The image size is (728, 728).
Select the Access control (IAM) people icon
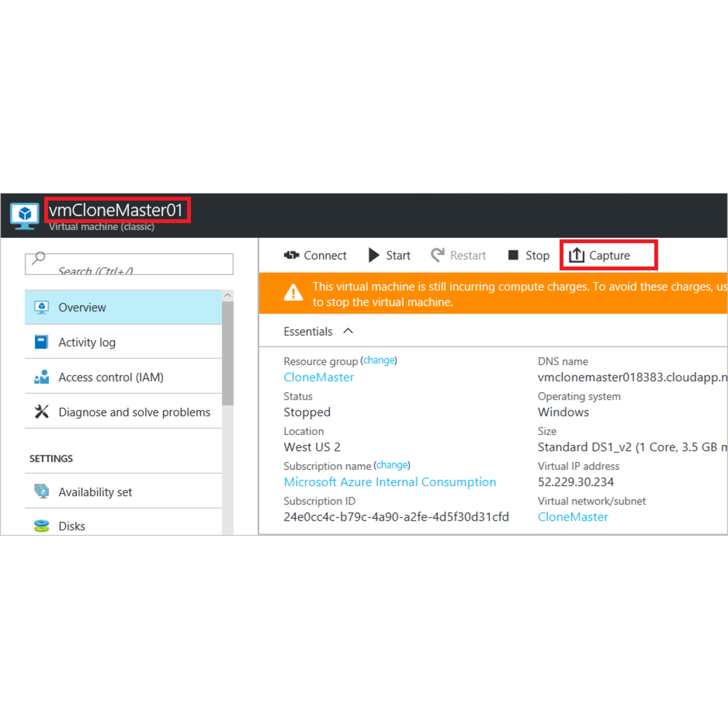point(42,377)
